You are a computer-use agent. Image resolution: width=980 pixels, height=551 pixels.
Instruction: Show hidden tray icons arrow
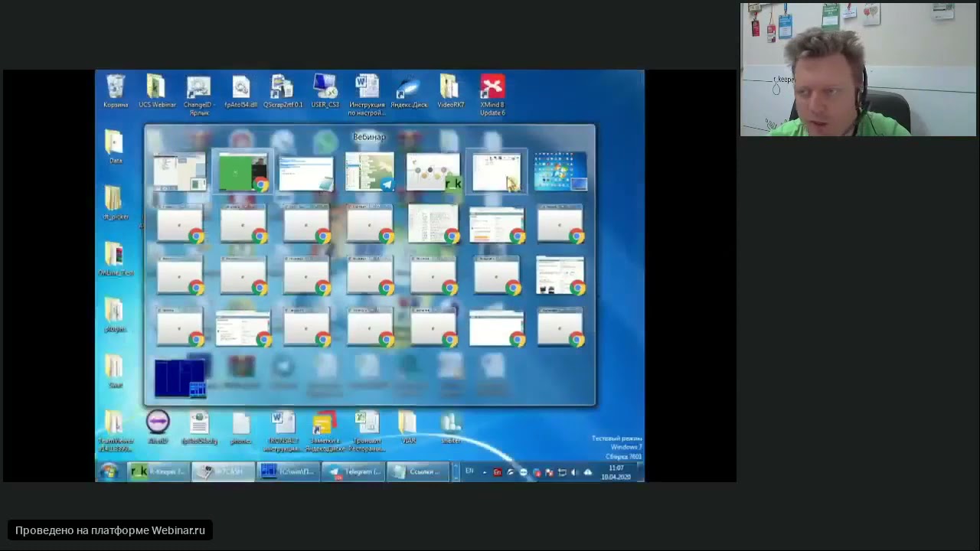pos(484,472)
